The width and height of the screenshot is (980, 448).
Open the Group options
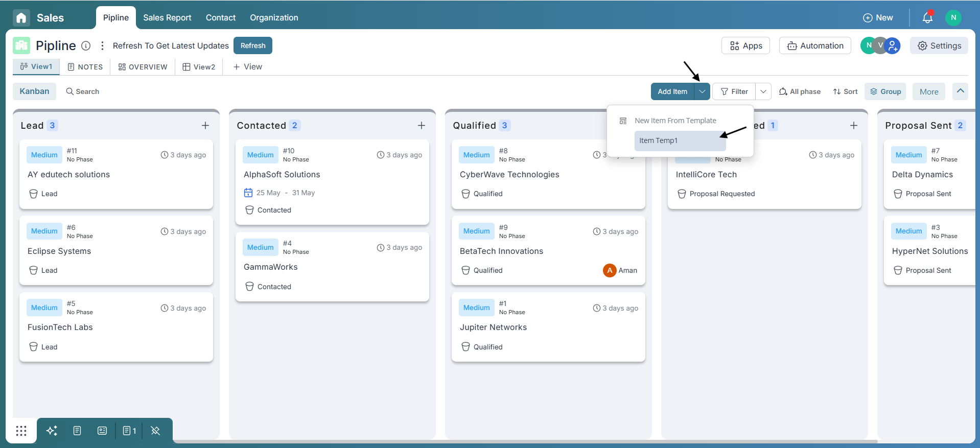pos(885,91)
